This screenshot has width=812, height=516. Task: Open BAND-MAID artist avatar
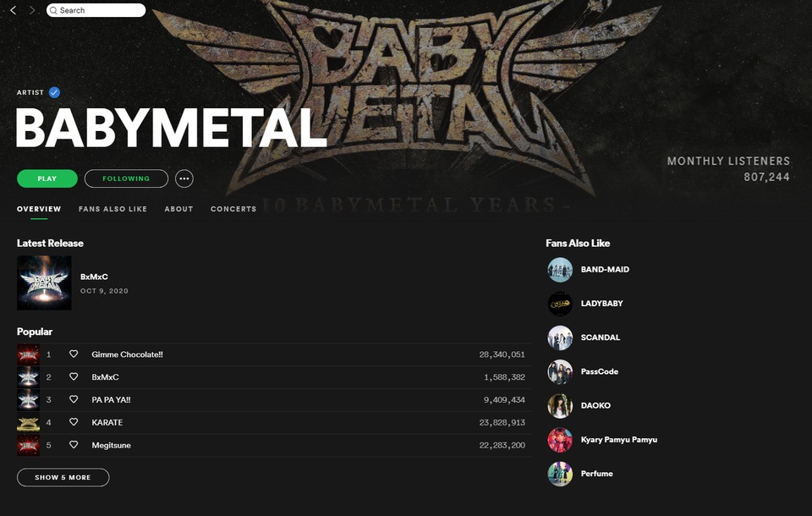pos(560,270)
